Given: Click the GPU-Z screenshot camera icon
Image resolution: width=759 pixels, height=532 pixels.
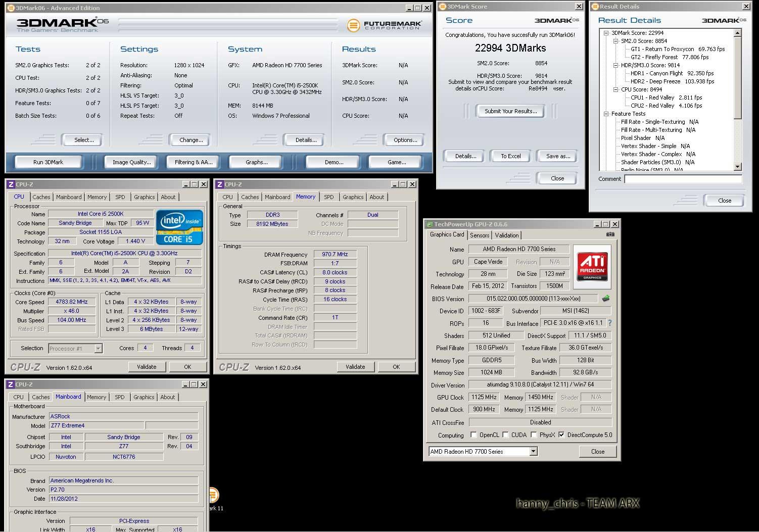Looking at the screenshot, I should coord(610,234).
